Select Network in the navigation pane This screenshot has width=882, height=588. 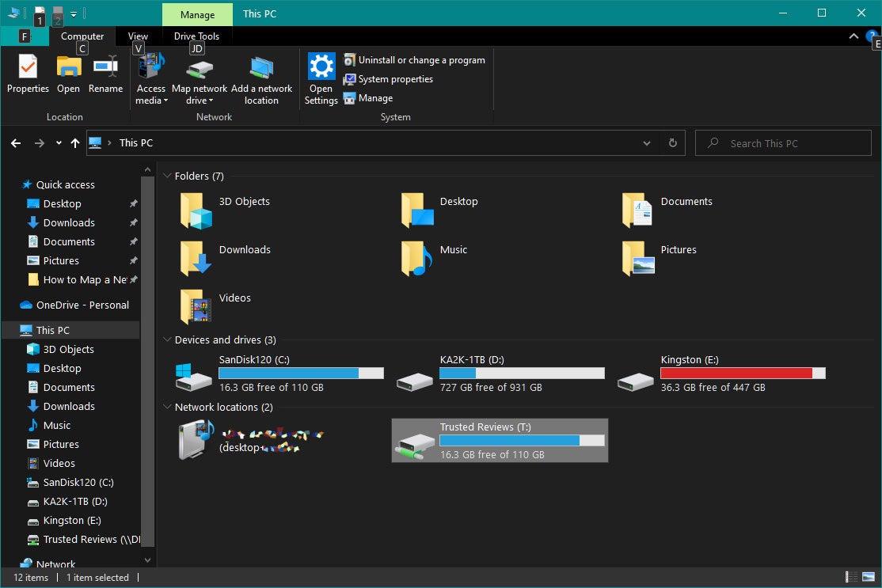pos(55,563)
